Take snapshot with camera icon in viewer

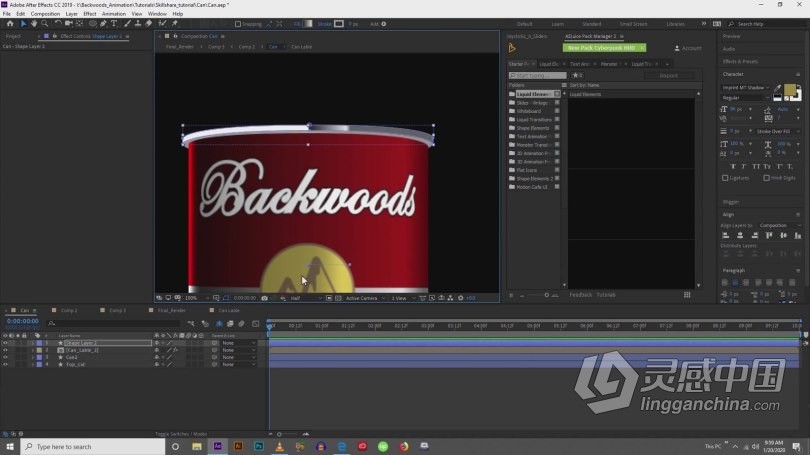264,298
